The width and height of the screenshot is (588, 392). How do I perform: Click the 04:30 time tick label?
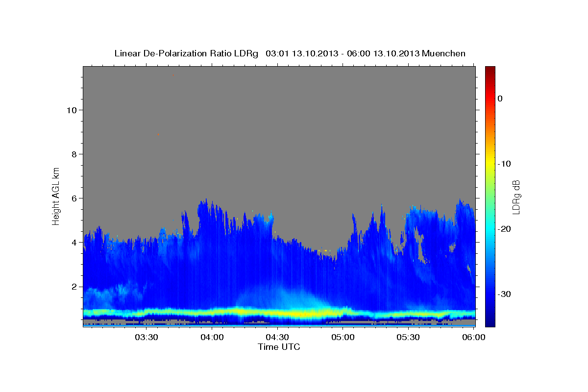277,338
